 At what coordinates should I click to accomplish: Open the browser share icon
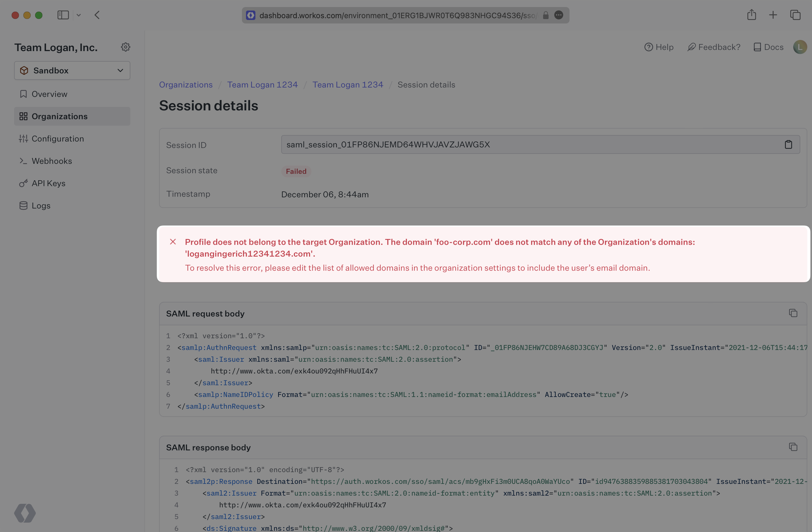coord(752,15)
